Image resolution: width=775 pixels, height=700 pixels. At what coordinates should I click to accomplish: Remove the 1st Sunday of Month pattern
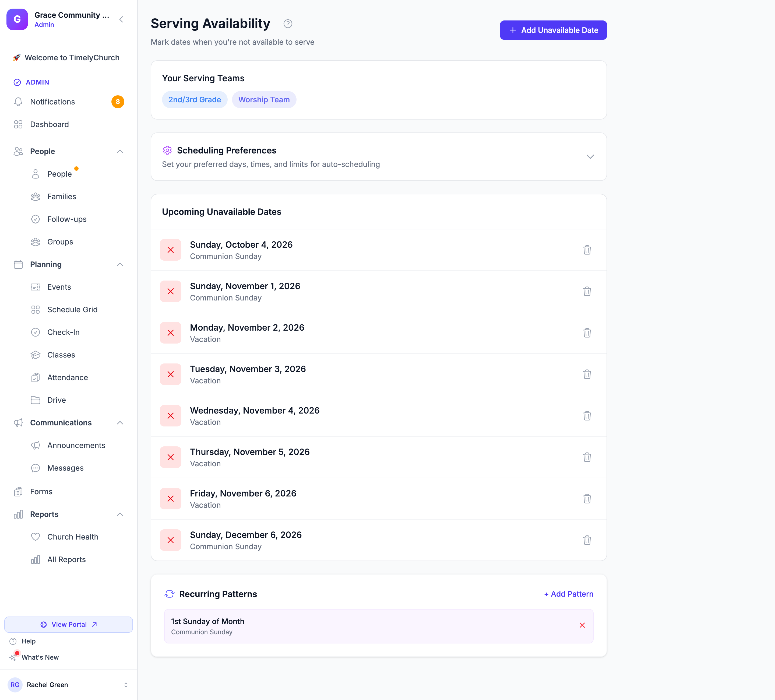582,625
